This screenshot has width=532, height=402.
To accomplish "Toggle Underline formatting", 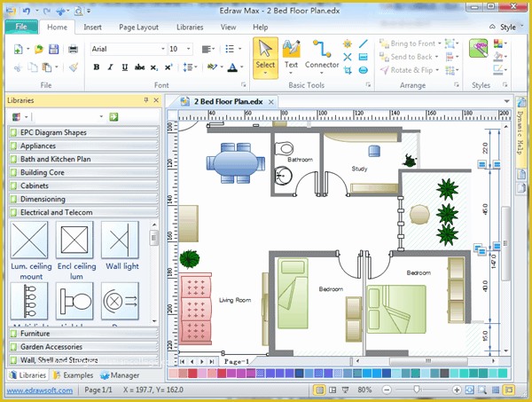I will point(124,67).
